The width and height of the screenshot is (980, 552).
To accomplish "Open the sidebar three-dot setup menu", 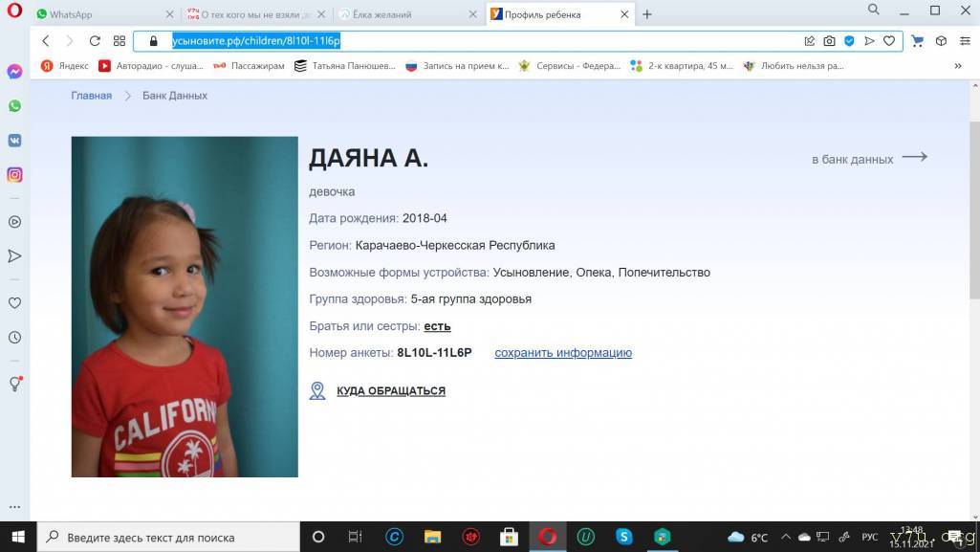I will tap(14, 507).
